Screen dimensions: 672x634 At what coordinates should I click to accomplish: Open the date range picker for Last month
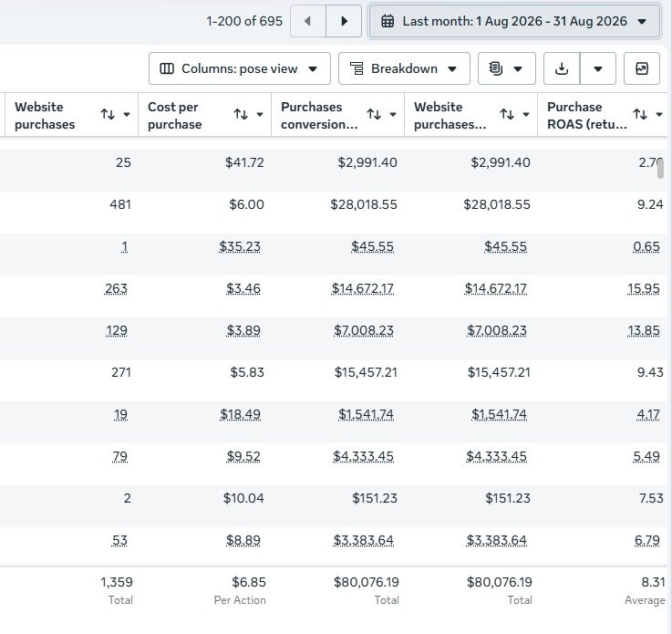(514, 21)
